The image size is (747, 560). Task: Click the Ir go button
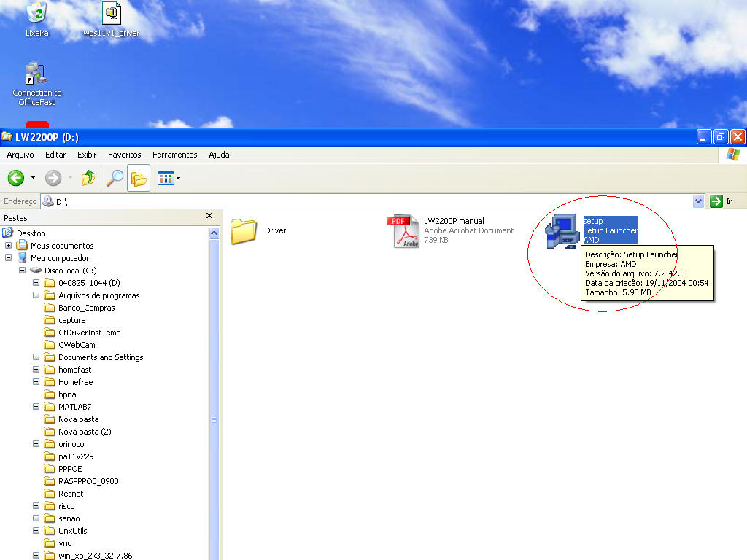pos(721,201)
